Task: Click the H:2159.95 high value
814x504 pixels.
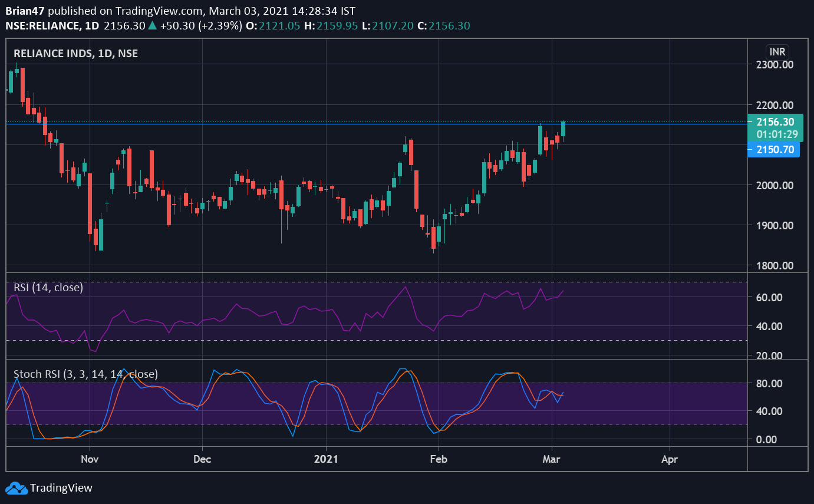Action: (x=331, y=25)
